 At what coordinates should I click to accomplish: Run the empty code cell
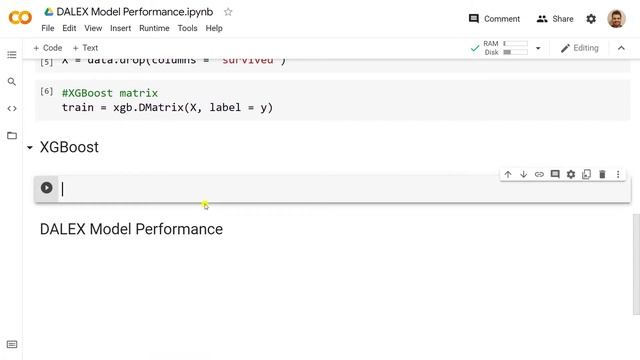point(47,188)
